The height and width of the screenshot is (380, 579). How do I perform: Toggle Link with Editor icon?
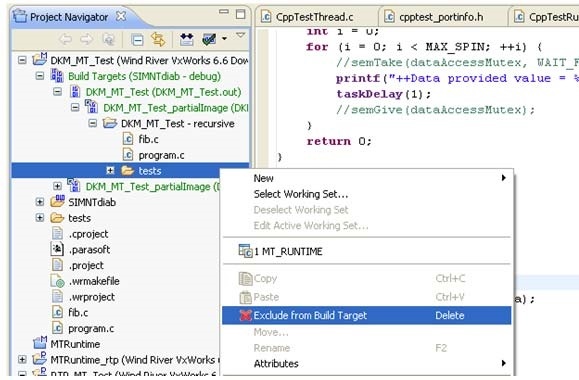(x=158, y=39)
